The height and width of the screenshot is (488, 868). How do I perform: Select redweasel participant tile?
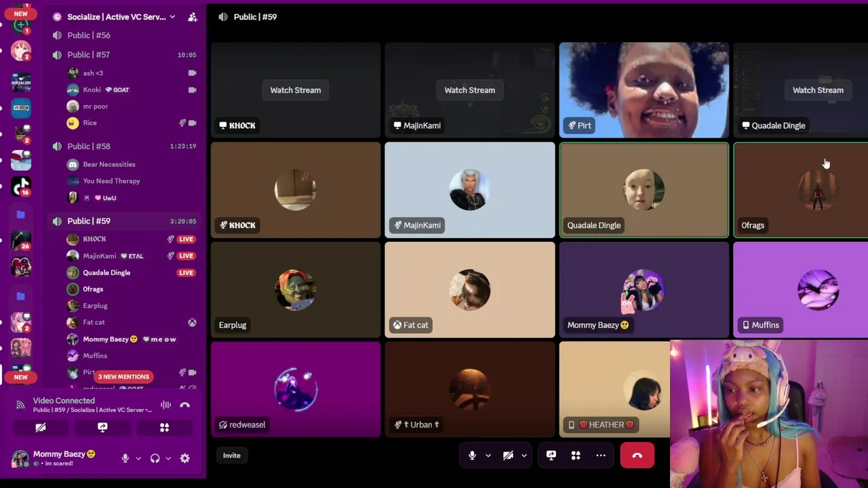pyautogui.click(x=296, y=389)
